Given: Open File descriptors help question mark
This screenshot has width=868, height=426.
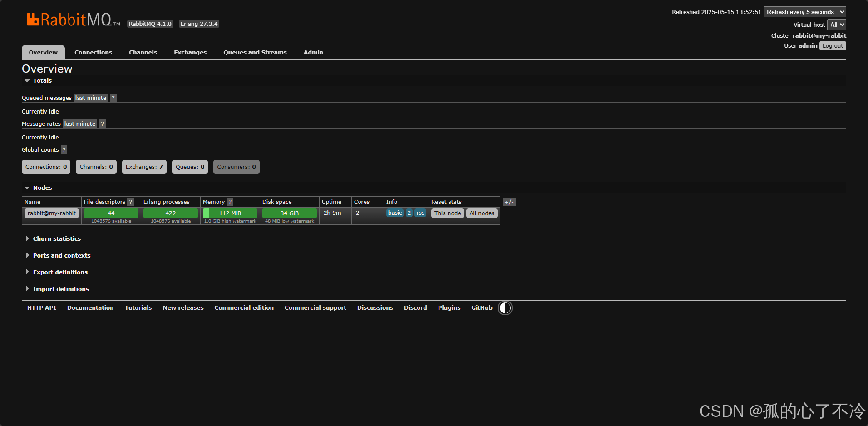Looking at the screenshot, I should (x=131, y=202).
